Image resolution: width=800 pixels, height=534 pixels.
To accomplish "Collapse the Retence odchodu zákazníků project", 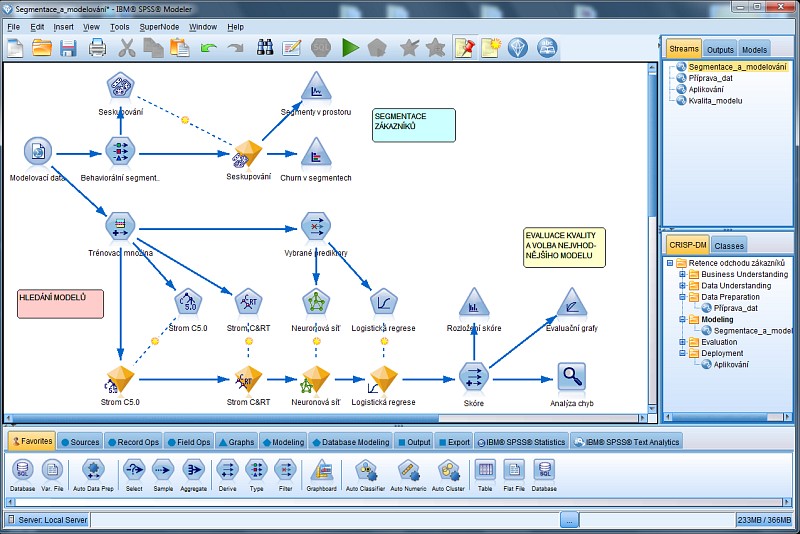I will 670,263.
